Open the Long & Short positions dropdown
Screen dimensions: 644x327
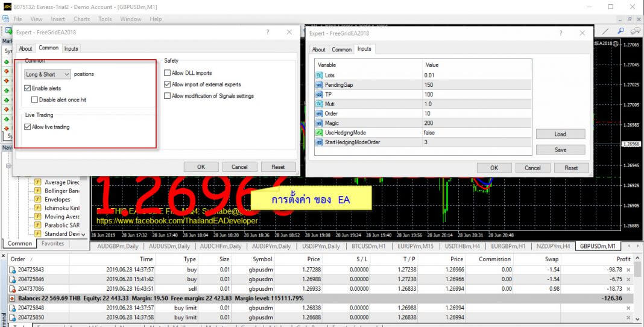(48, 74)
